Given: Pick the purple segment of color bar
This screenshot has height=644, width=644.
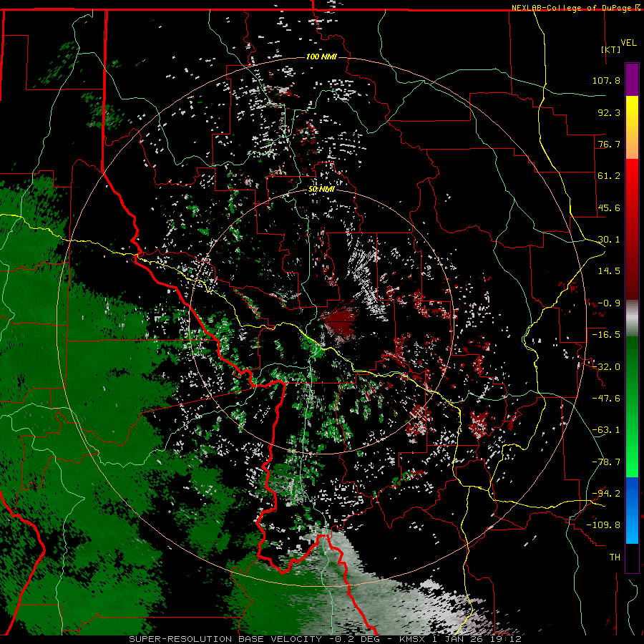Looking at the screenshot, I should tap(632, 79).
